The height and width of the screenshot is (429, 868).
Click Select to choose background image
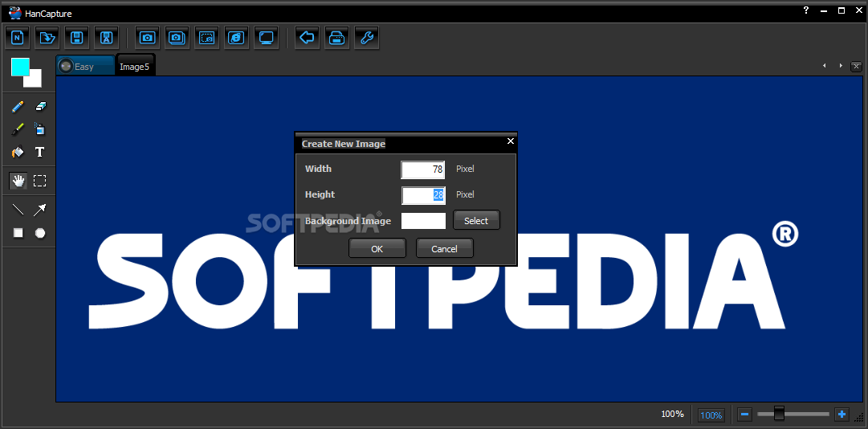click(476, 221)
